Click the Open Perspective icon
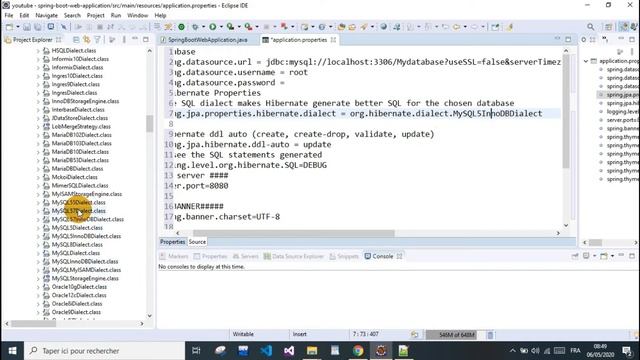640x360 pixels. pyautogui.click(x=609, y=27)
